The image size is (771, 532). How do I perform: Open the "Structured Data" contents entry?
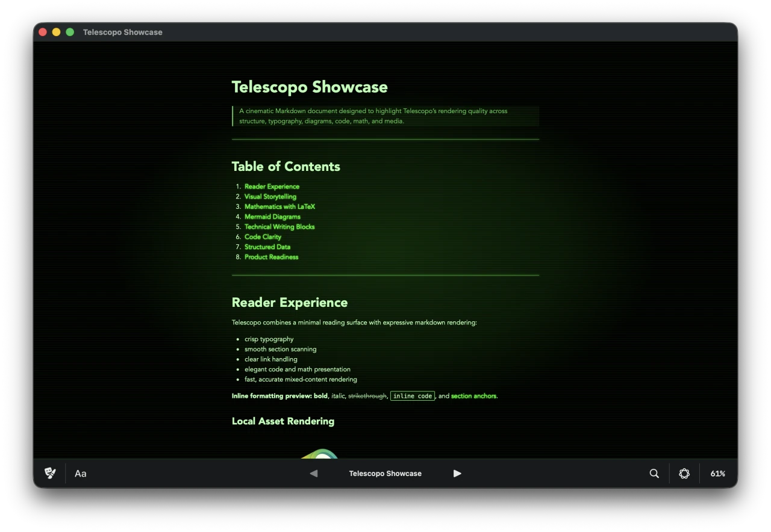point(267,247)
